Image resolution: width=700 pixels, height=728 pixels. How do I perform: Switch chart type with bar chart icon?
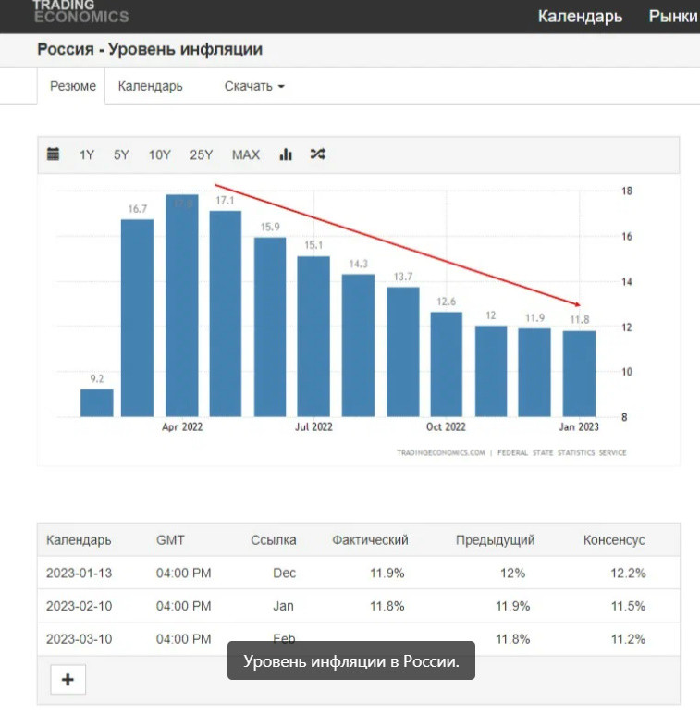point(286,154)
